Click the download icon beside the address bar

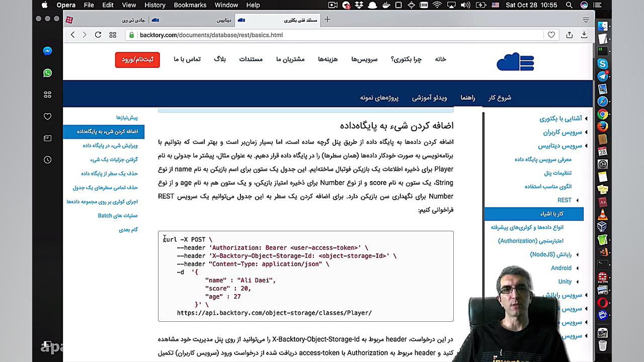[584, 35]
